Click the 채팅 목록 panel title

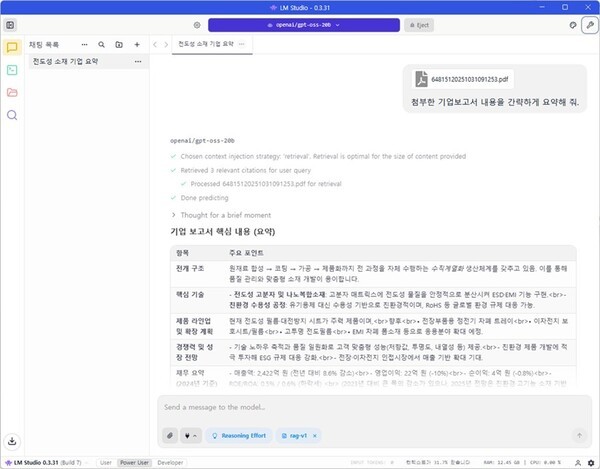coord(44,45)
